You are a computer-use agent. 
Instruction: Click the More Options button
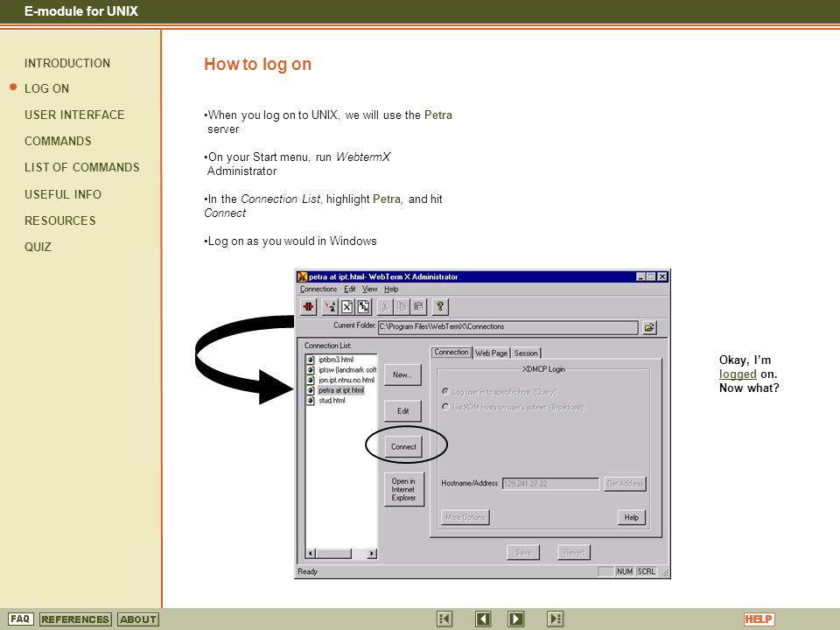pos(465,517)
